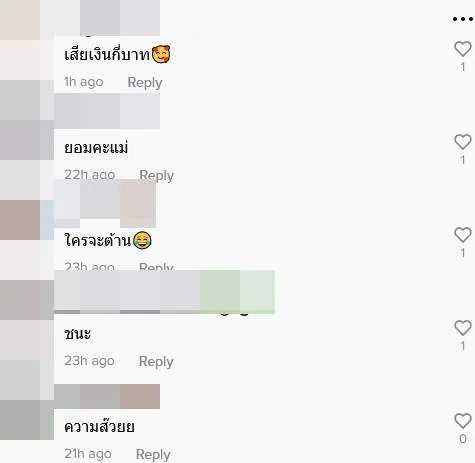Reply to the ความสวยย comment

tap(153, 454)
